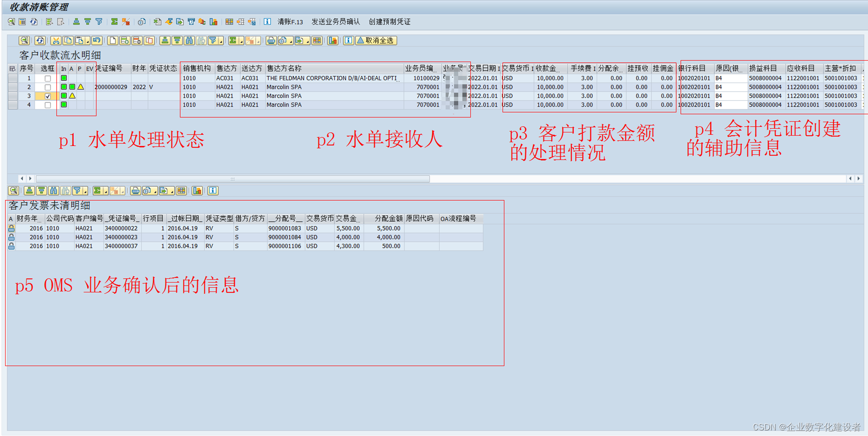
Task: Click the far-right scroll arrow of payment list
Action: coord(859,179)
